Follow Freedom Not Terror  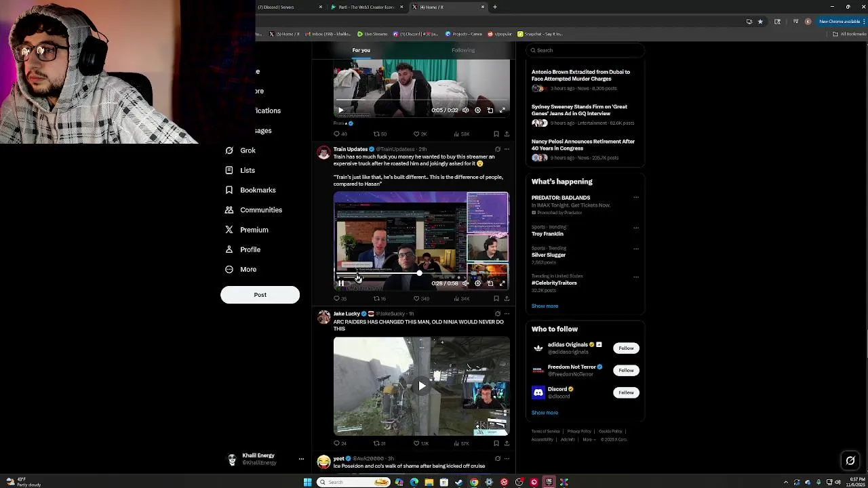626,371
